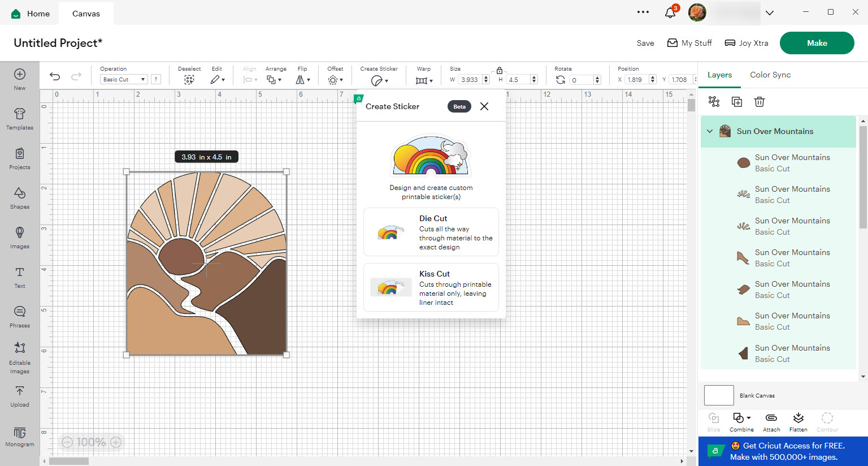
Task: Switch to the Color Sync tab
Action: (x=770, y=75)
